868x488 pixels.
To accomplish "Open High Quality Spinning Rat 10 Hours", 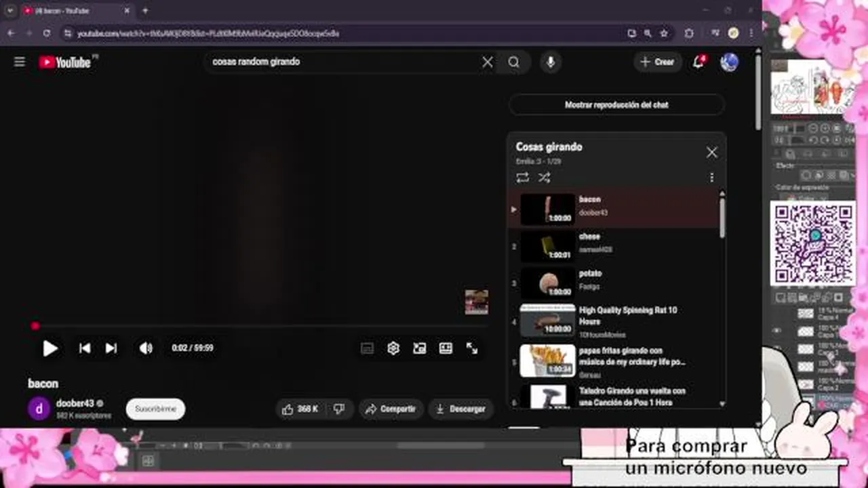I will [613, 321].
